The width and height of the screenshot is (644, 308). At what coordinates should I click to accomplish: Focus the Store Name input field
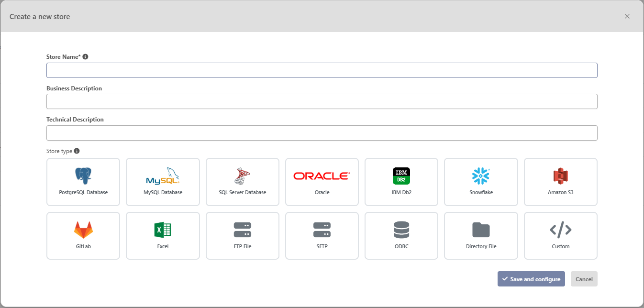(x=322, y=70)
